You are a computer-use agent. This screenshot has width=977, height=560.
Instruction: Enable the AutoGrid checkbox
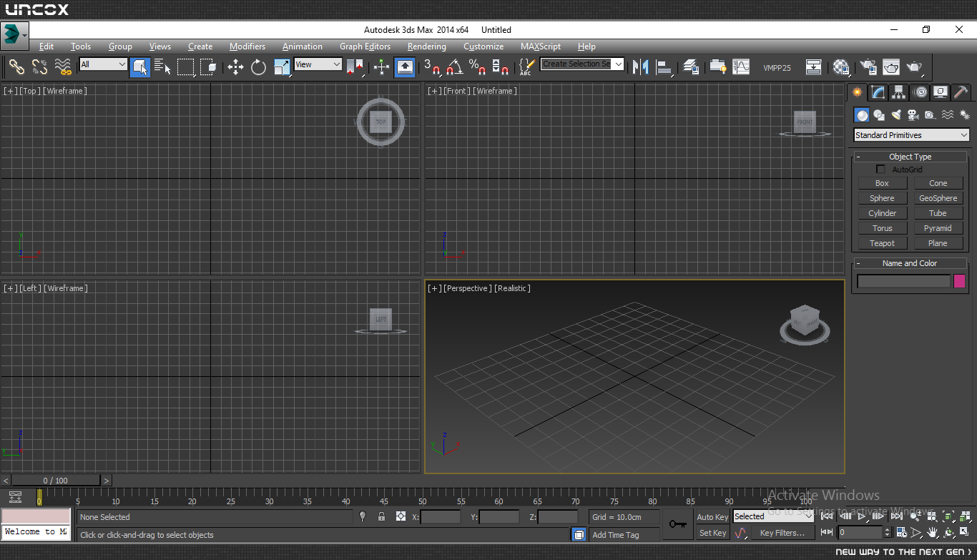[881, 170]
